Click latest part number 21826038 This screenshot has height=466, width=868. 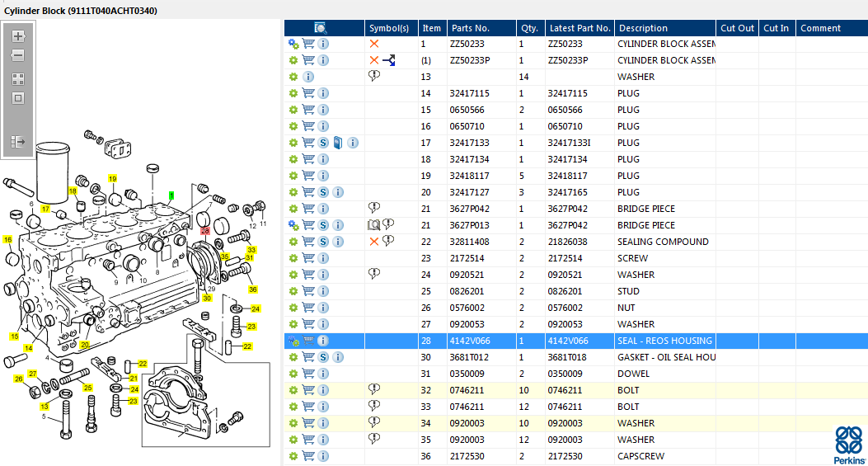(x=568, y=242)
